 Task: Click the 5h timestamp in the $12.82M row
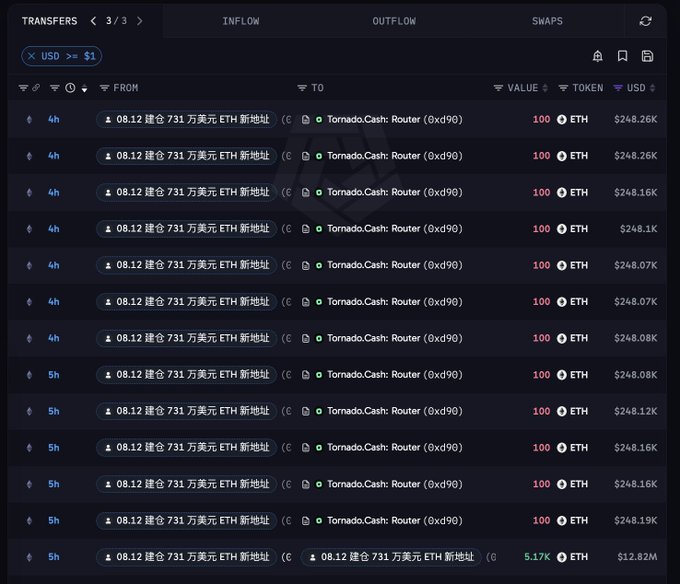click(x=54, y=557)
